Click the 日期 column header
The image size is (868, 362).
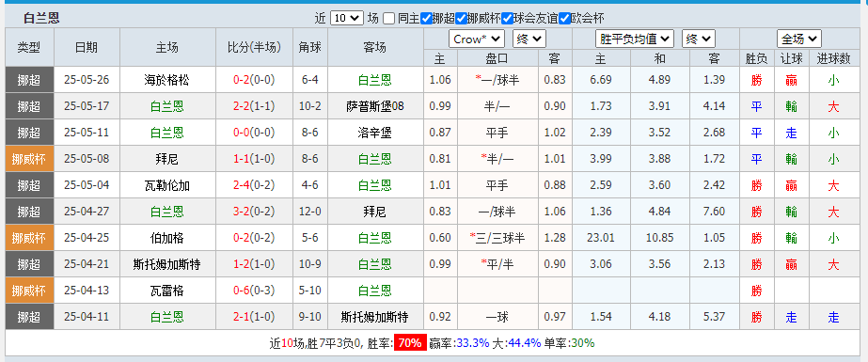tap(87, 48)
